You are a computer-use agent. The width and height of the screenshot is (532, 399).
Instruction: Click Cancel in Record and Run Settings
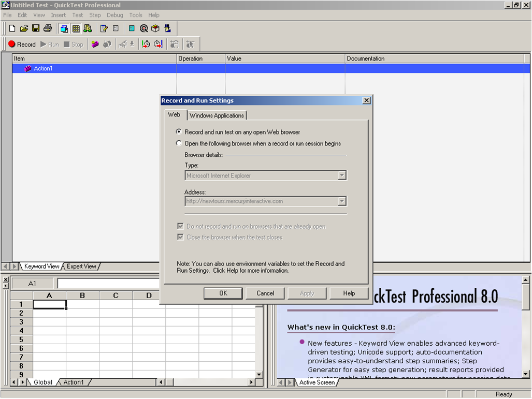(265, 293)
